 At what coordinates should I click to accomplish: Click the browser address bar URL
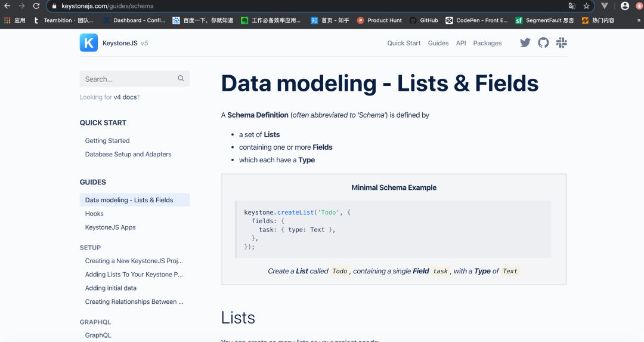point(107,6)
